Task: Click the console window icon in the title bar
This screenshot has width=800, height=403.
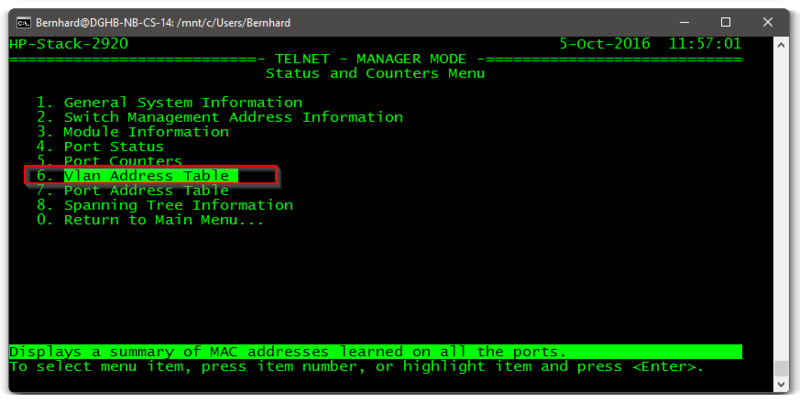Action: pos(22,22)
